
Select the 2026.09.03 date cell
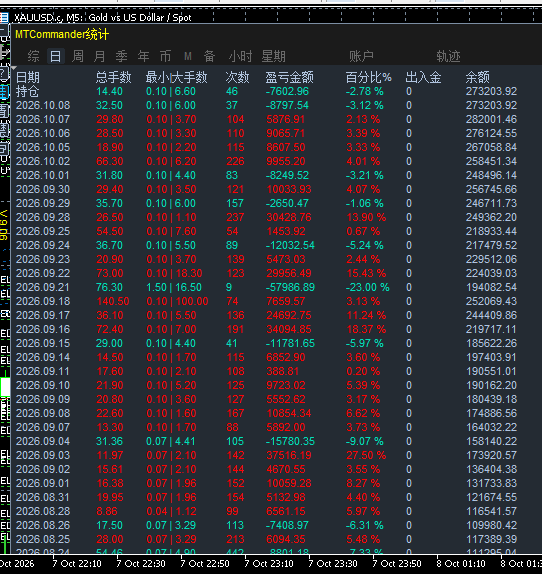tap(43, 455)
